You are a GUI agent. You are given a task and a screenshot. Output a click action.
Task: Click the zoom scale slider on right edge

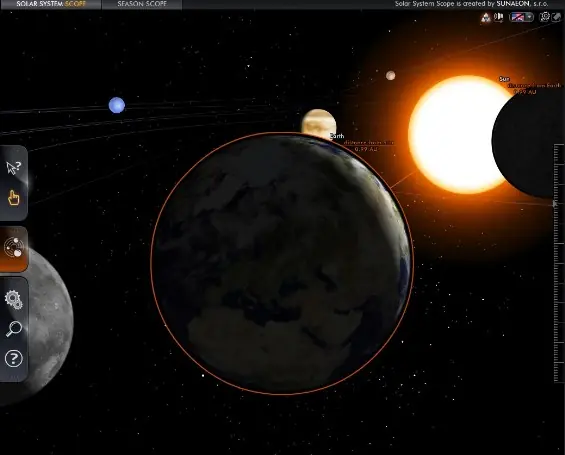(x=558, y=263)
